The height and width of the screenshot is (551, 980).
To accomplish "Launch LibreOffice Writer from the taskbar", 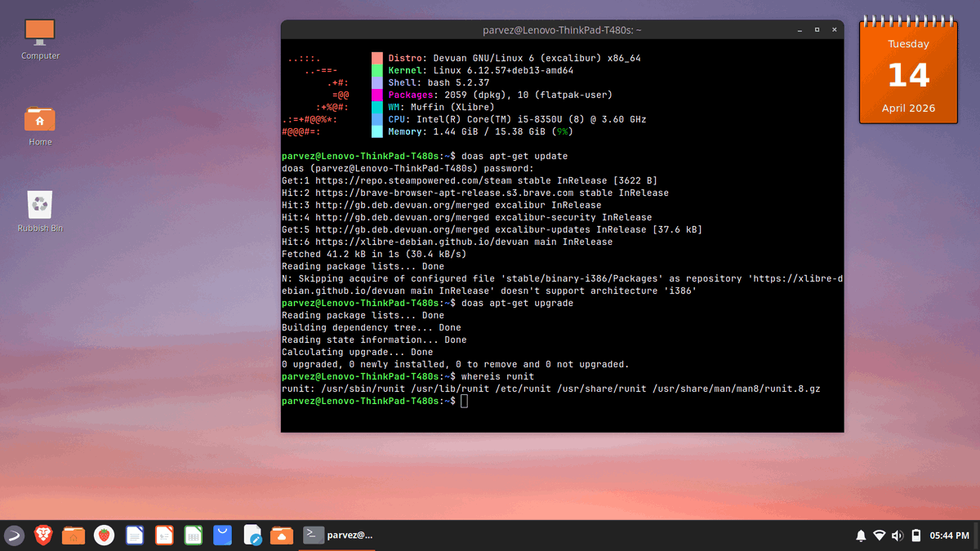I will click(x=134, y=535).
